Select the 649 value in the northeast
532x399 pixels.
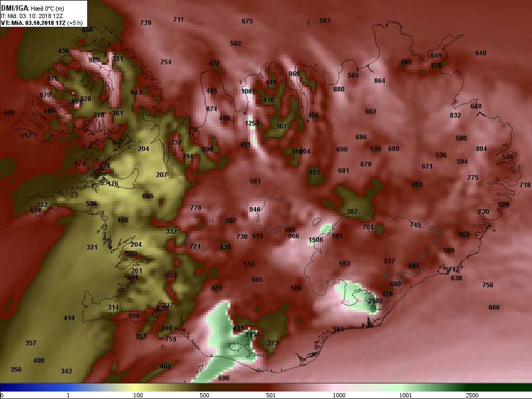(x=436, y=56)
